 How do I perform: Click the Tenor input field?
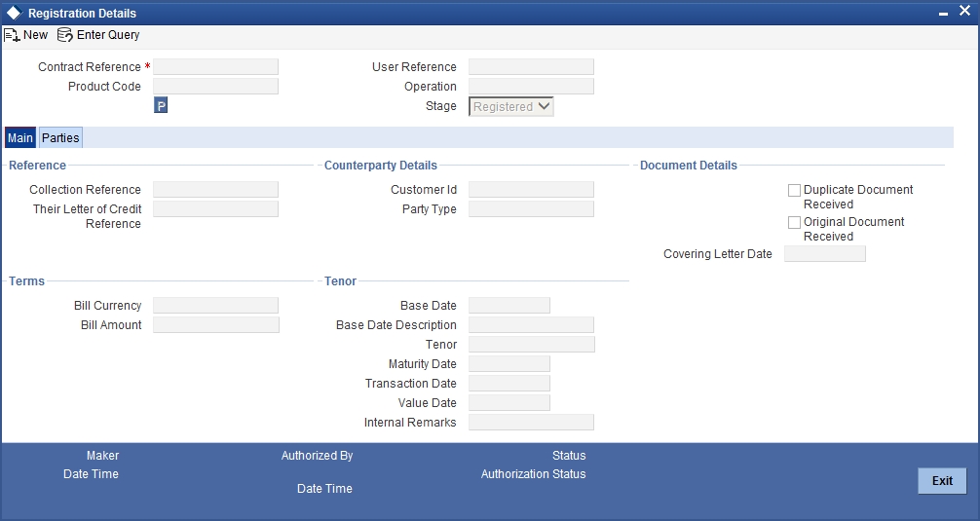coord(532,344)
